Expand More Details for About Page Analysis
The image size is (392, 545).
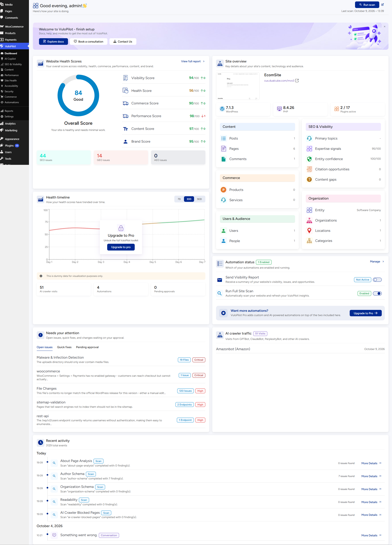tap(371, 463)
